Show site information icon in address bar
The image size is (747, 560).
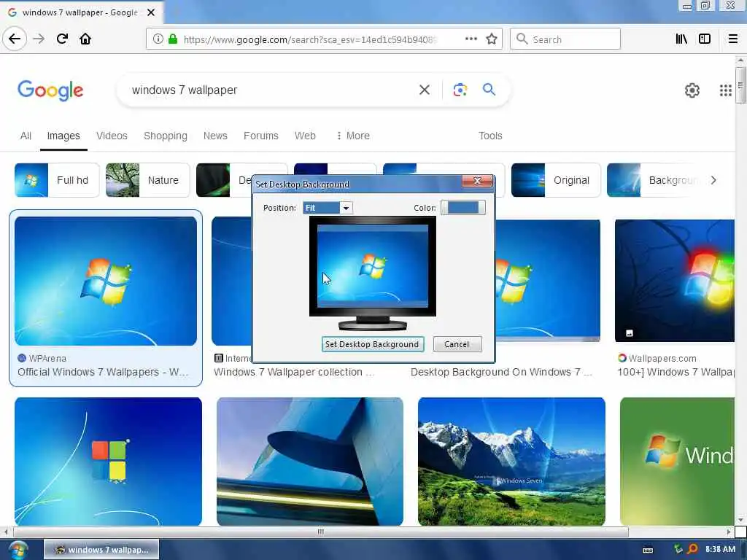coord(158,39)
